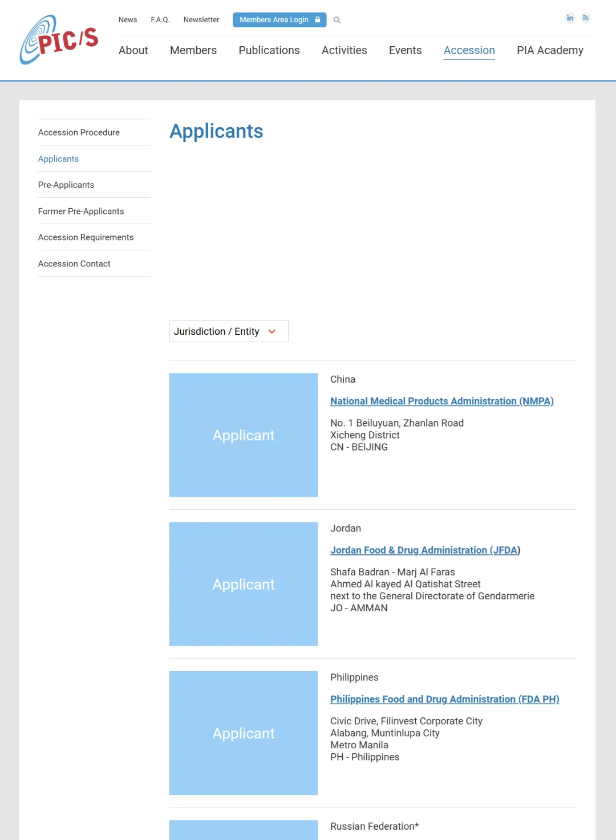The image size is (616, 840).
Task: Open Former Pre-Applicants sidebar item
Action: pyautogui.click(x=81, y=211)
